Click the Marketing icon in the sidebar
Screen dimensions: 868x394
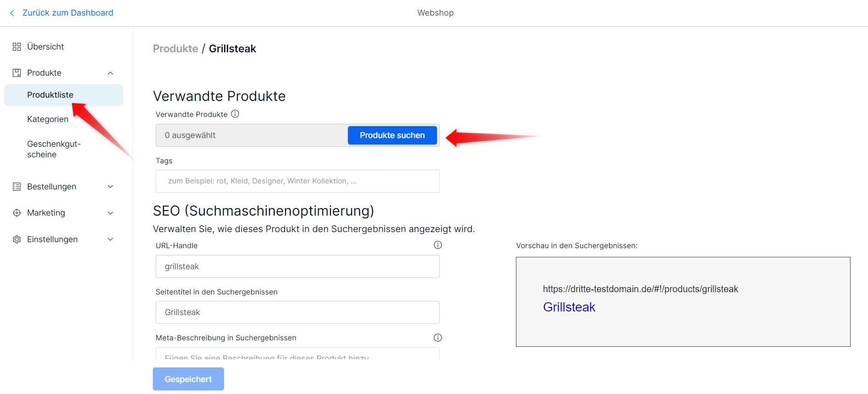pyautogui.click(x=17, y=212)
